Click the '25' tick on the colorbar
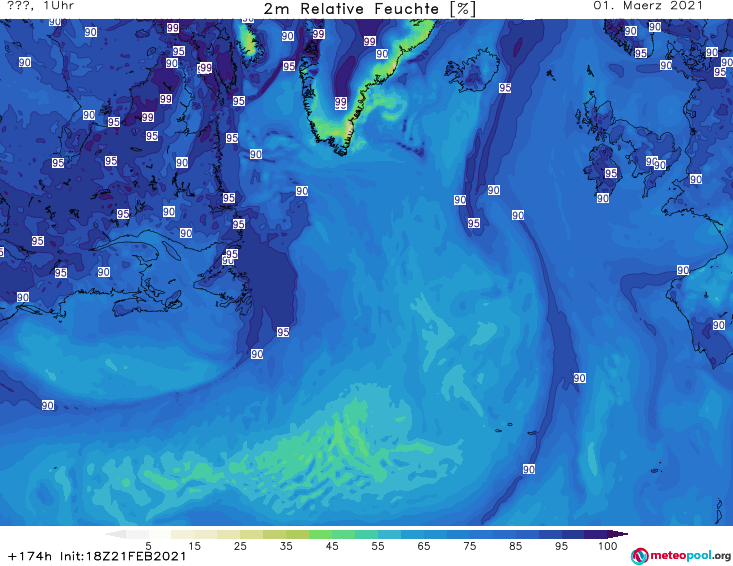Screen dimensions: 733x566 click(240, 546)
